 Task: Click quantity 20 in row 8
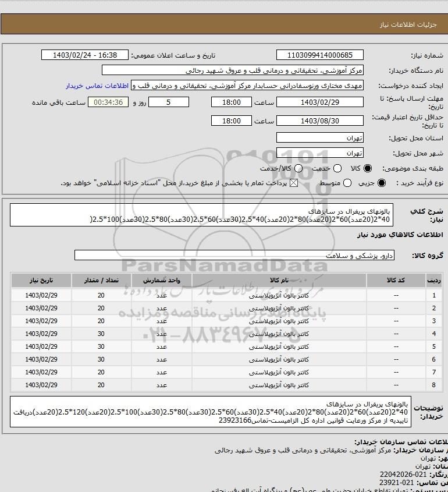(x=101, y=385)
